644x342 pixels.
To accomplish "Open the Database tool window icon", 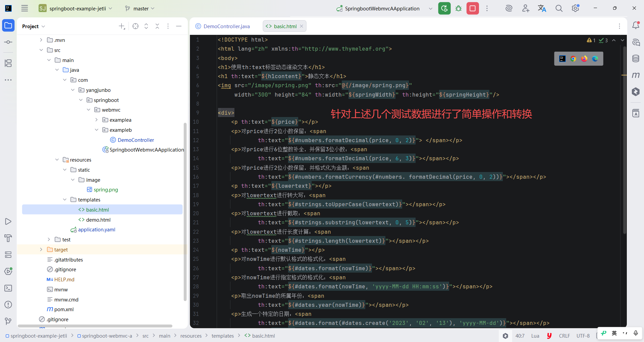I will point(636,59).
